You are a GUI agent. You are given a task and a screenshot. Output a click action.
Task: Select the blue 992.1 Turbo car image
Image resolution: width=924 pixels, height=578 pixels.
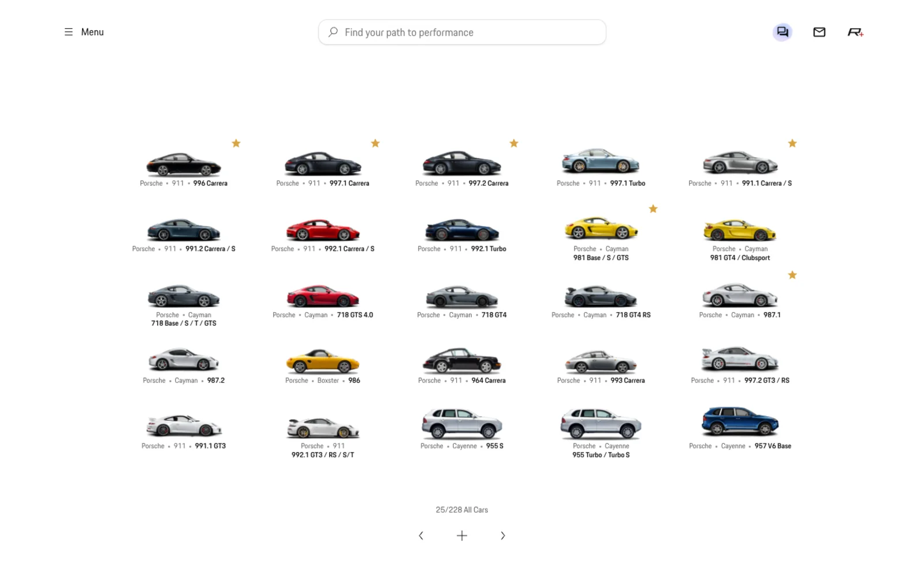click(462, 229)
